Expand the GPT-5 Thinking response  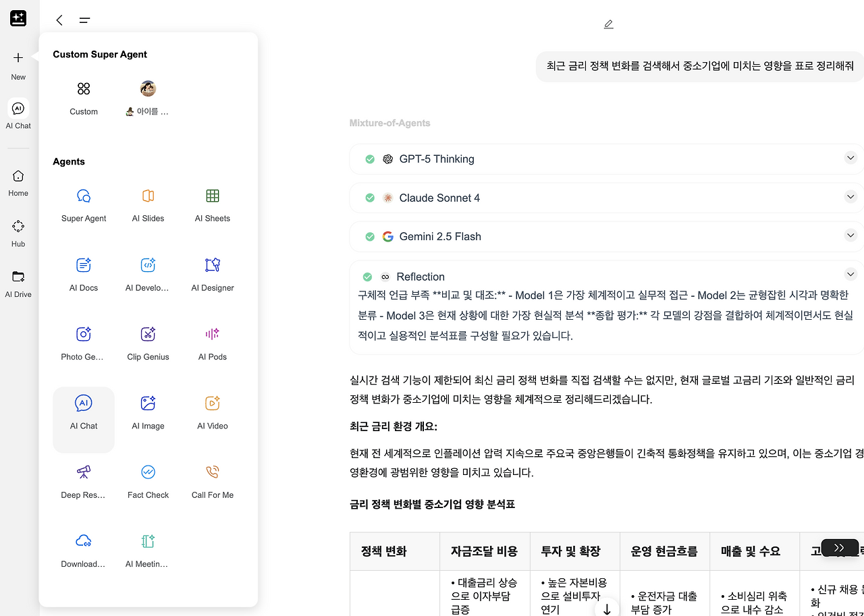[850, 158]
